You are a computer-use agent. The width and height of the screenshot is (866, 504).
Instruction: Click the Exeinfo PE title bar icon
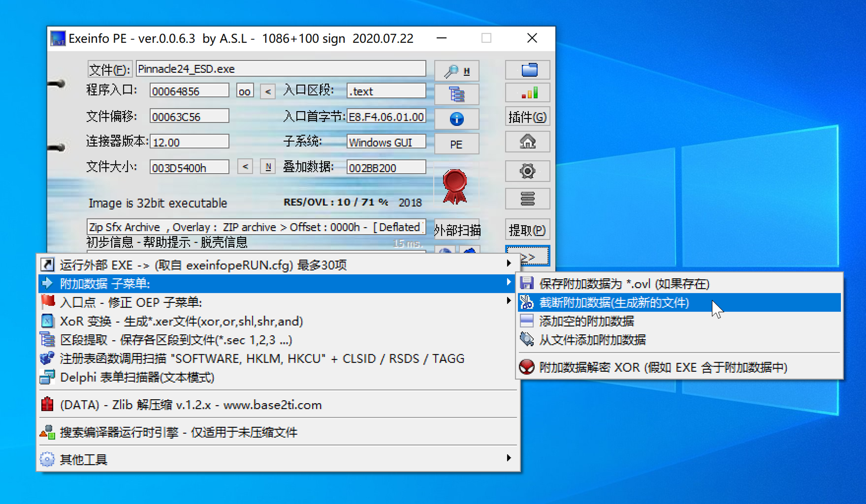click(x=58, y=38)
